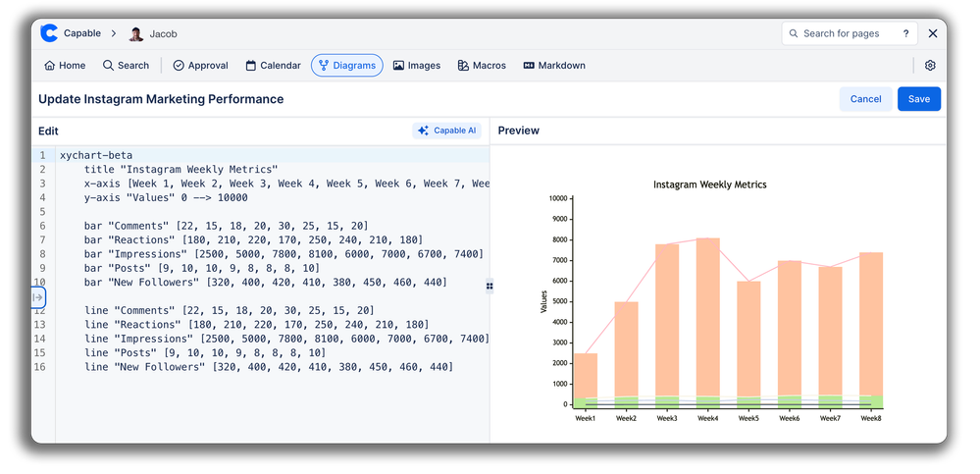This screenshot has height=474, width=980.
Task: Click the chart title Instagram Weekly Metrics
Action: 710,184
